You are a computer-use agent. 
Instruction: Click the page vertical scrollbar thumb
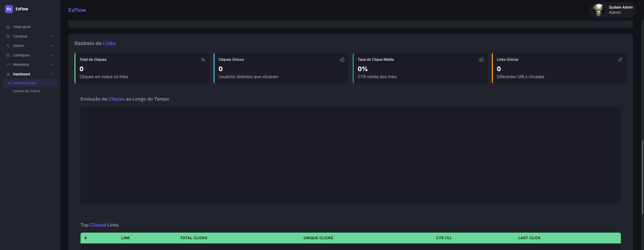642,177
